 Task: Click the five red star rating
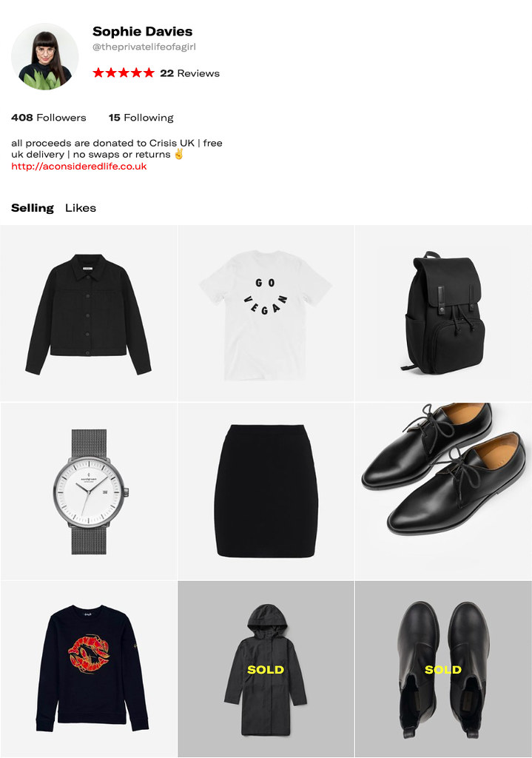124,73
